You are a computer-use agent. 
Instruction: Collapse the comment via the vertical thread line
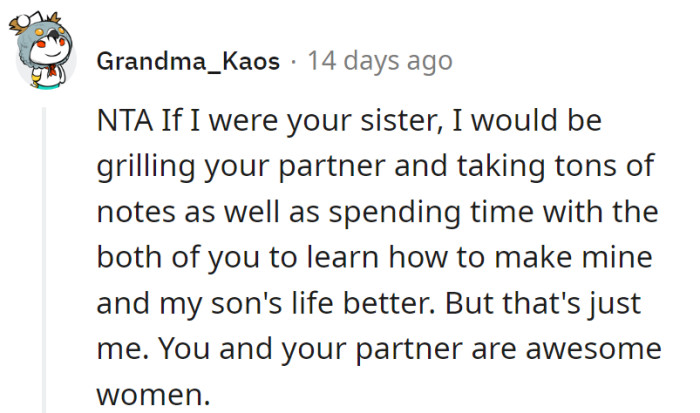point(43,260)
